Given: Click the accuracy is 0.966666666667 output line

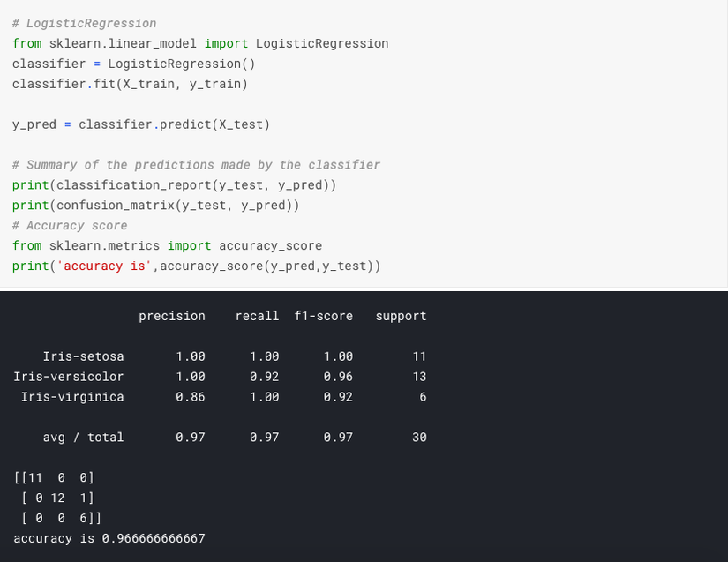Looking at the screenshot, I should click(109, 538).
